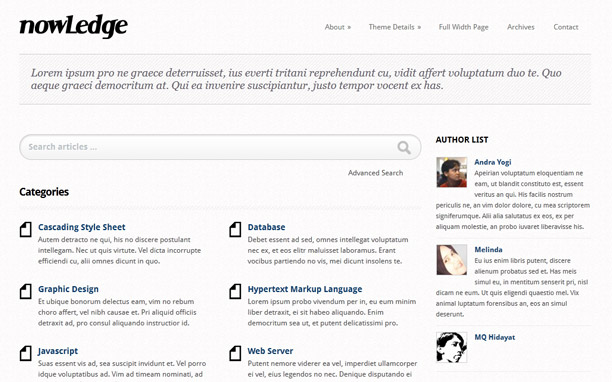Click the description starting "Autem detracto ne qui"
612x382 pixels.
click(119, 251)
